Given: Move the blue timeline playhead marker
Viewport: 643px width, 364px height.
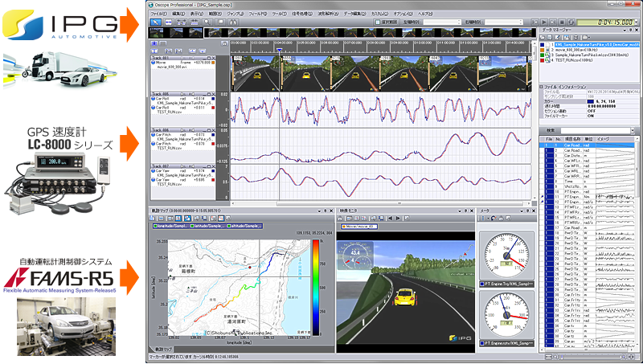Looking at the screenshot, I should (x=279, y=51).
